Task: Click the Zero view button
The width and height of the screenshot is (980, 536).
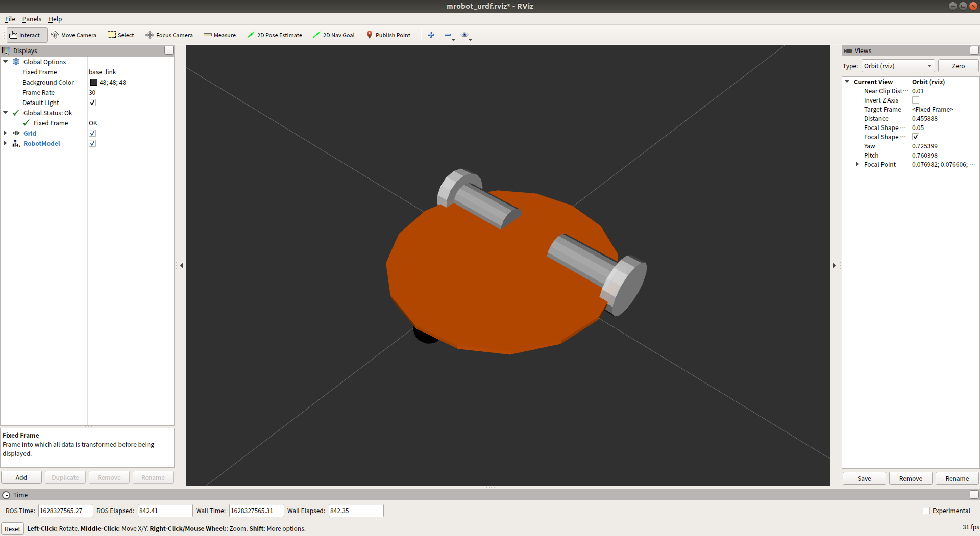Action: 958,66
